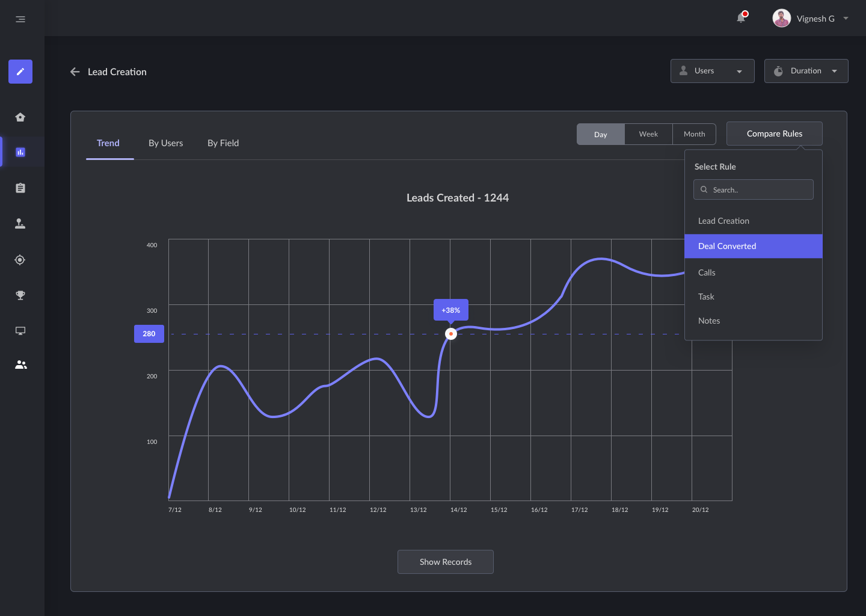Click the search magnifier icon
This screenshot has width=866, height=616.
(x=704, y=189)
